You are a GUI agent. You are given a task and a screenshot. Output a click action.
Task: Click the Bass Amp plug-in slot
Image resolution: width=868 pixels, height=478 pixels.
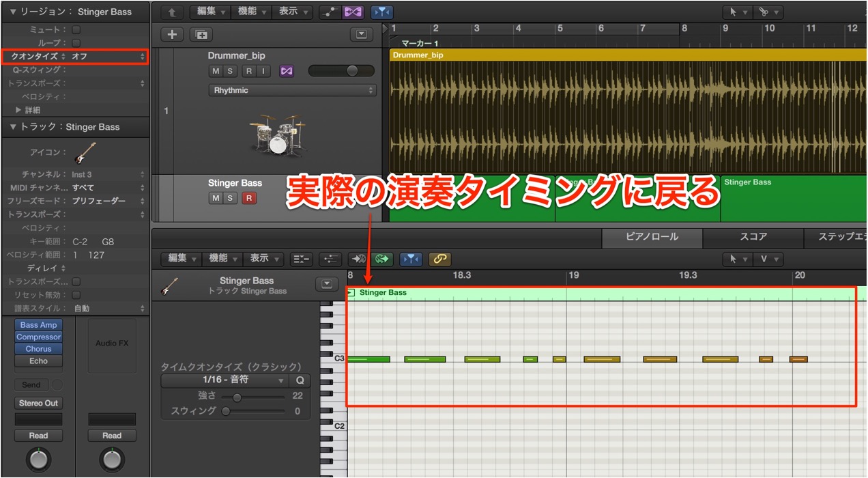pyautogui.click(x=38, y=325)
